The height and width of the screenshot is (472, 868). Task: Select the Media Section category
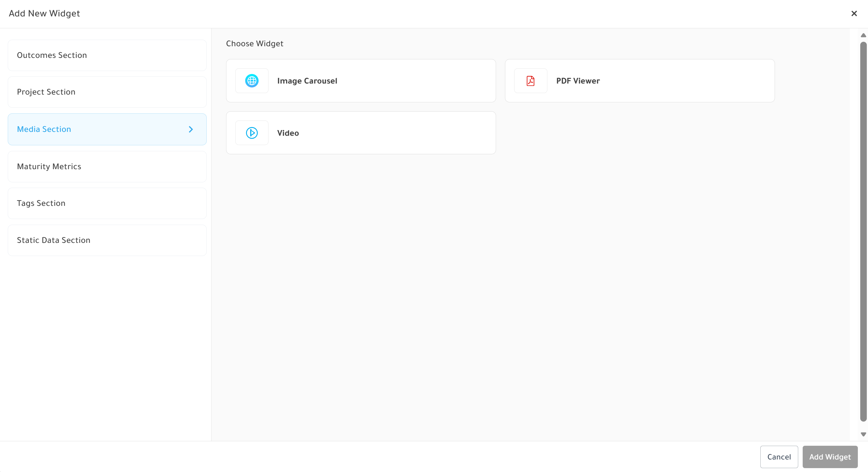[107, 129]
